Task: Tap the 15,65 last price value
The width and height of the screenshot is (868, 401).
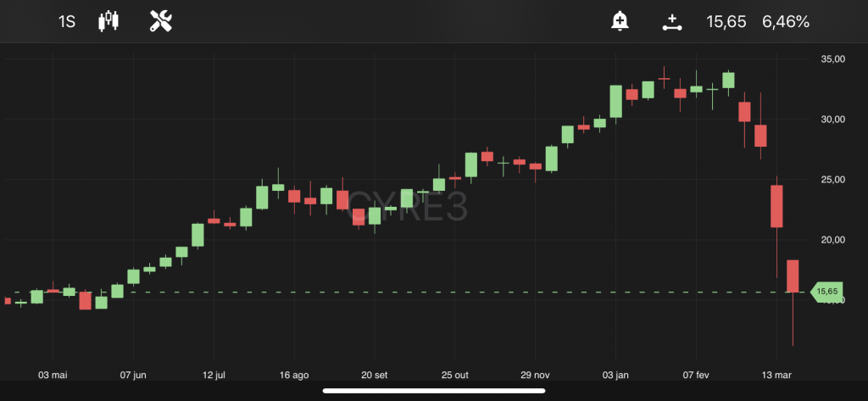Action: [x=726, y=22]
